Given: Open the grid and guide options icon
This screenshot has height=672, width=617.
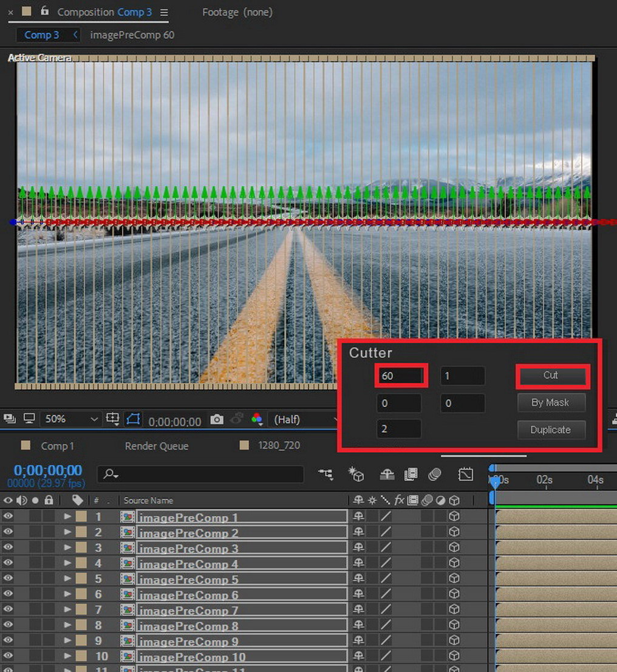Looking at the screenshot, I should pyautogui.click(x=113, y=418).
